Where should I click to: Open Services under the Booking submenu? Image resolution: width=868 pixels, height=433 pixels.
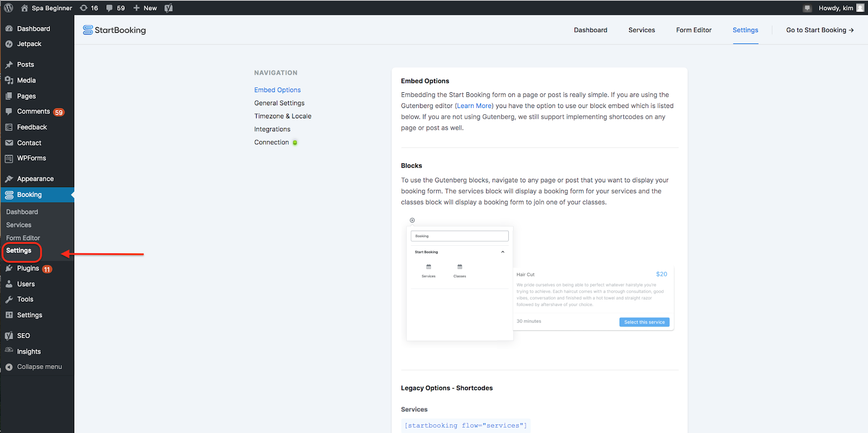pyautogui.click(x=19, y=225)
